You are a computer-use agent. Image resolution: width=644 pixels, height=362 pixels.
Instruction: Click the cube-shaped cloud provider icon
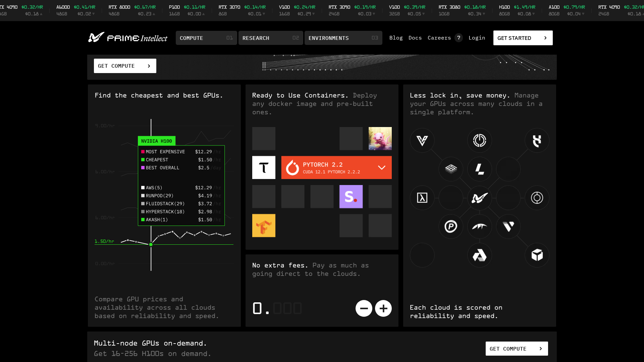coord(537,255)
